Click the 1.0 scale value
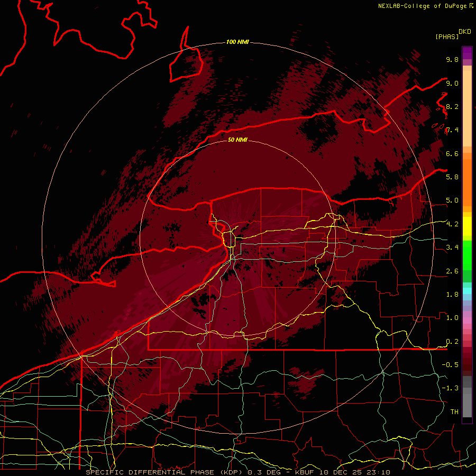Screen dimensions: 476x476 coord(452,317)
